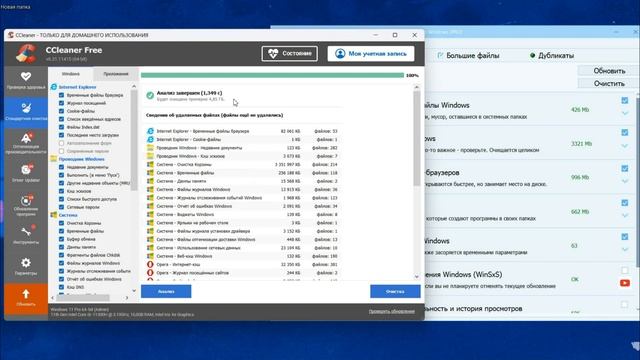Click the options tree horizontal scrollbar thumb

[x=83, y=298]
